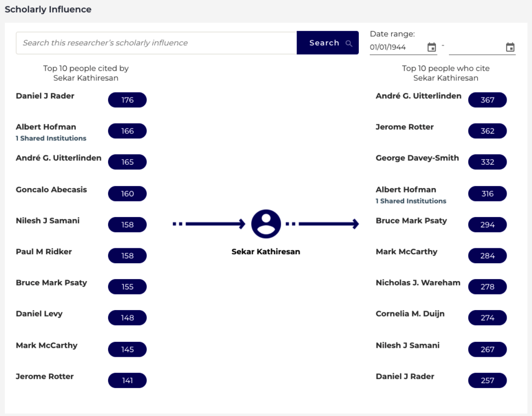The height and width of the screenshot is (416, 532).
Task: Open André G. Uitterlinden with count 367
Action: click(x=419, y=96)
